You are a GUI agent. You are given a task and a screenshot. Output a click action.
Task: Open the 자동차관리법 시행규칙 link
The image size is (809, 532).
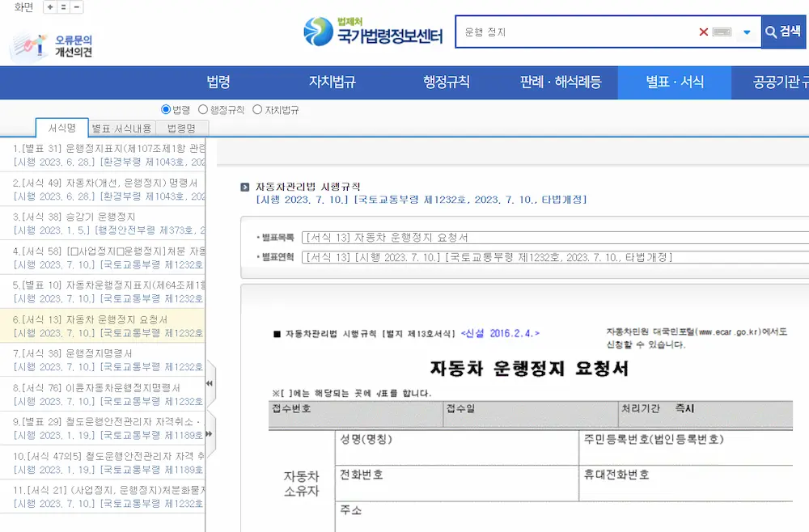point(308,187)
